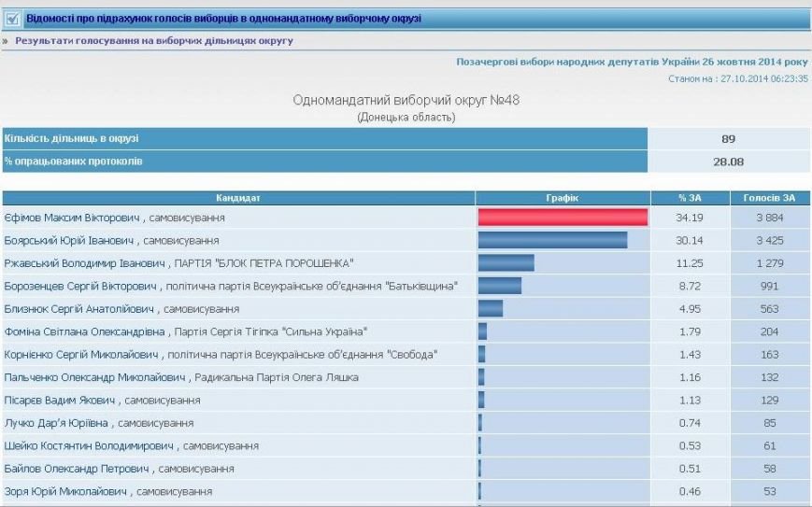
Task: Click the vote count 163
Action: (770, 355)
